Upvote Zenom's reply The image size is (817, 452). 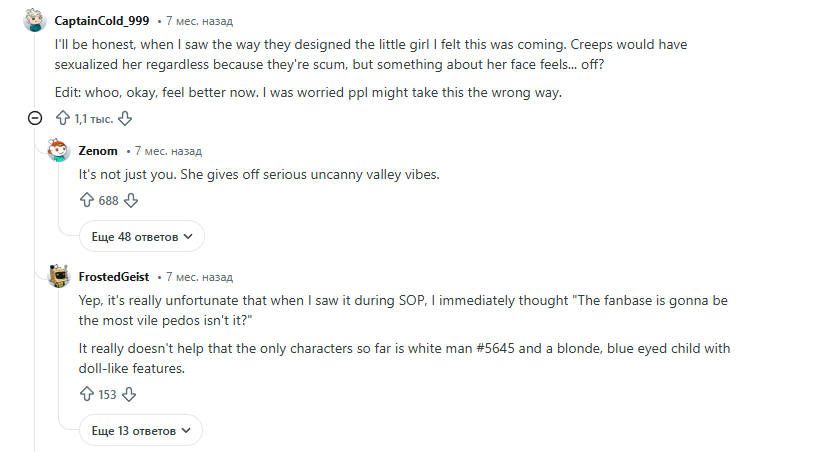click(87, 200)
